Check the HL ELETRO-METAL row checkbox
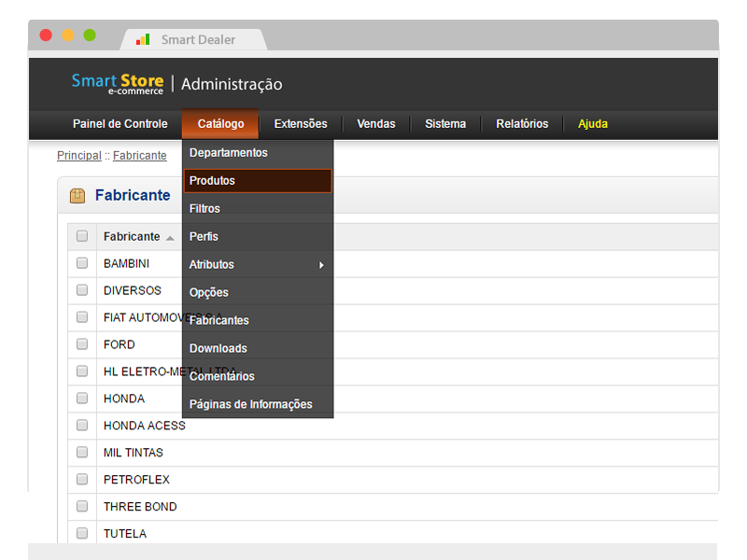This screenshot has height=560, width=747. coord(82,371)
